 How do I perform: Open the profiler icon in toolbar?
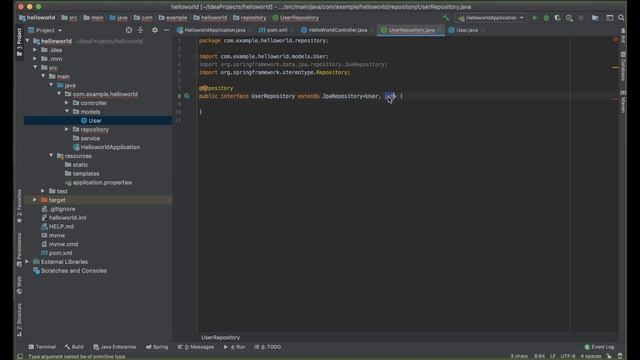tap(569, 18)
